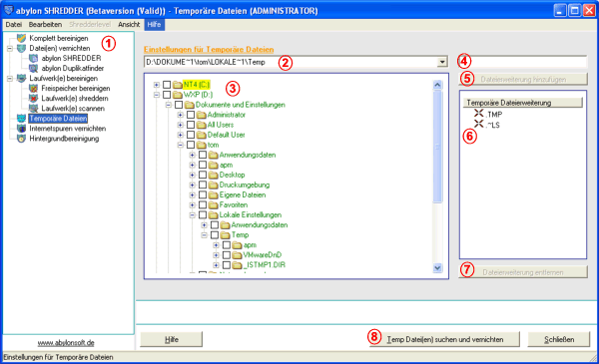The image size is (599, 364).
Task: Select abylon Duplikatfinder icon
Action: coord(34,68)
